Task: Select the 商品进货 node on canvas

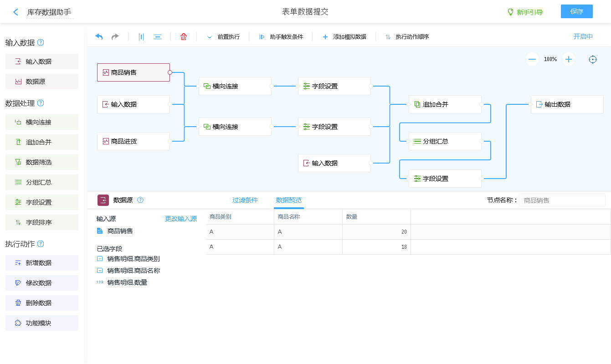Action: click(x=133, y=141)
